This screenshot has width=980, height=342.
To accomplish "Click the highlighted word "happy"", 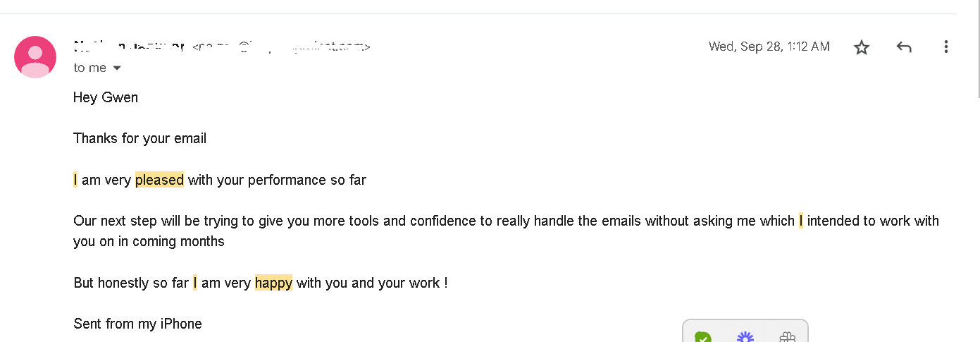I will pyautogui.click(x=273, y=283).
